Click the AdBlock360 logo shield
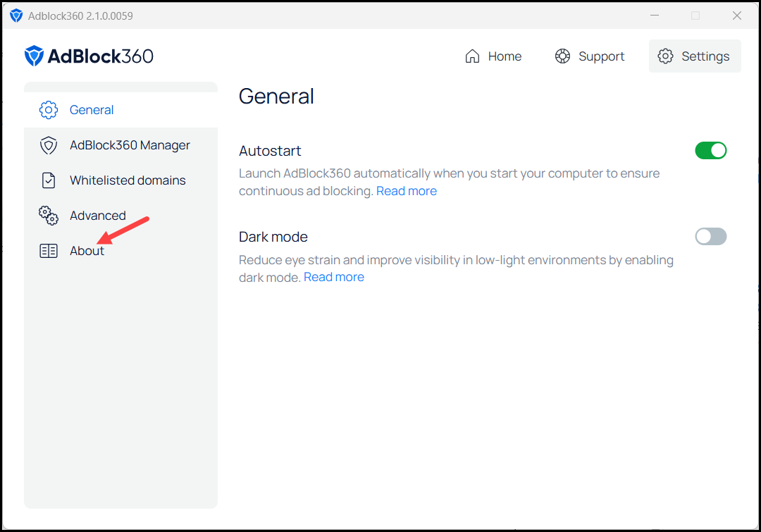761x532 pixels. click(x=34, y=56)
